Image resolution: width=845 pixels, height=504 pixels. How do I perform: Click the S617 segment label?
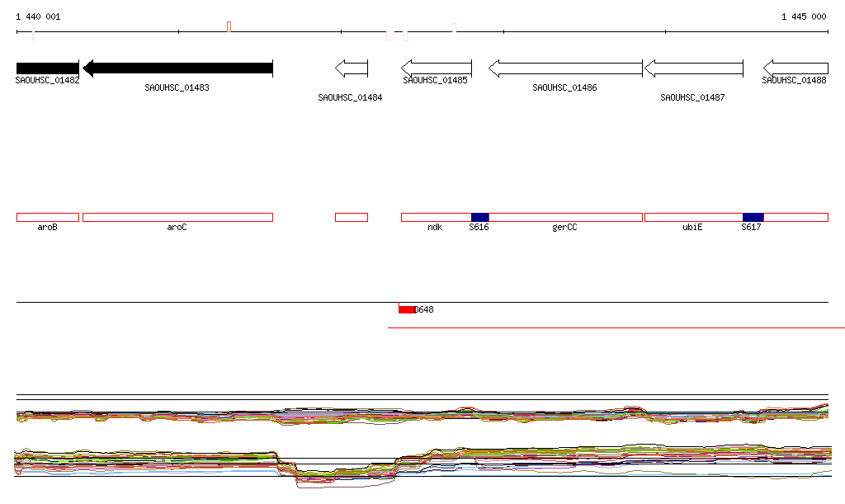tap(751, 227)
